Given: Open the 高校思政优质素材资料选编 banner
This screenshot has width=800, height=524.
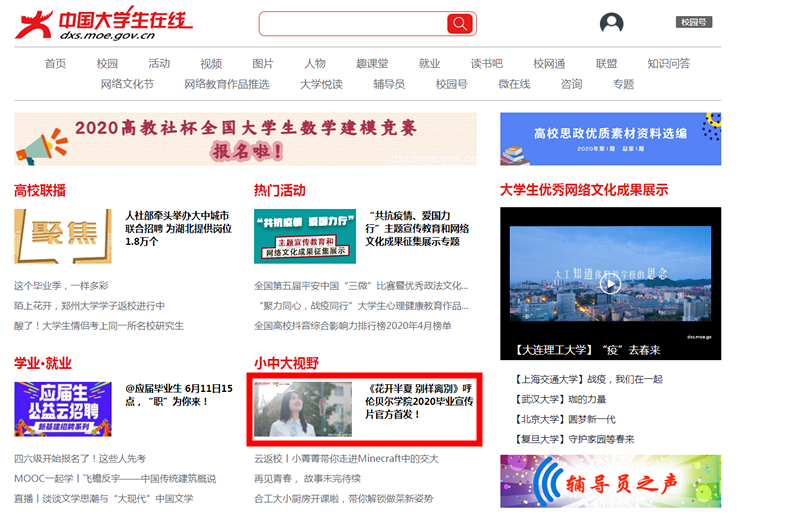Looking at the screenshot, I should [610, 139].
